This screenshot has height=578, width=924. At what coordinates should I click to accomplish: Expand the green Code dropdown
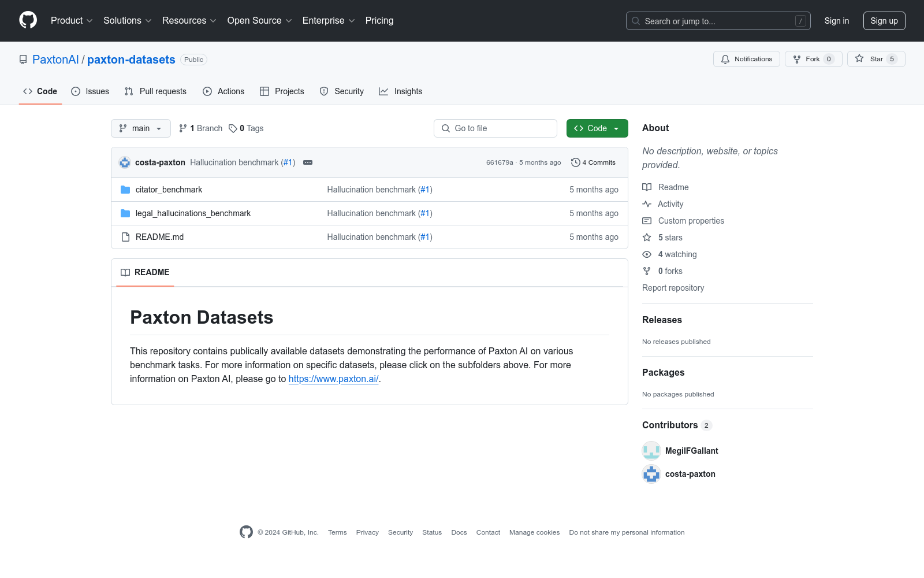[x=597, y=128]
